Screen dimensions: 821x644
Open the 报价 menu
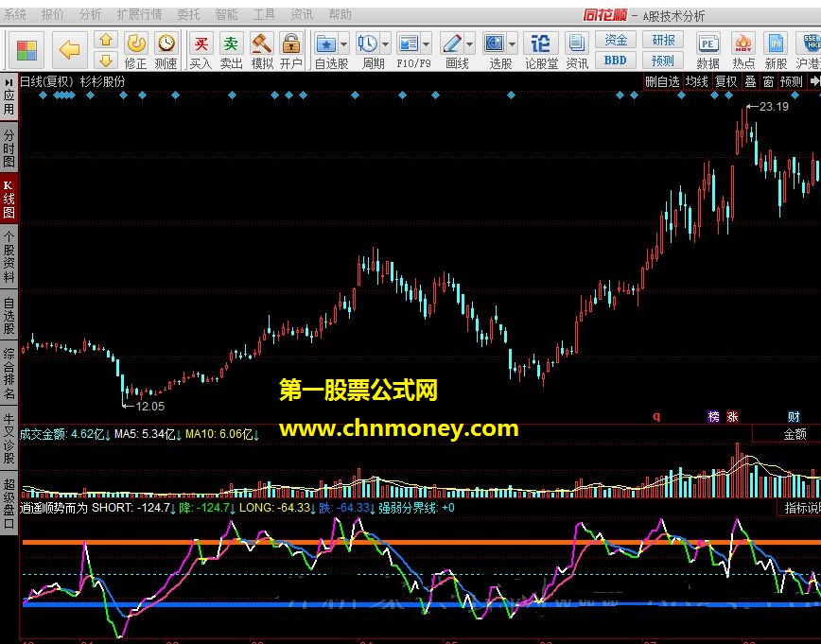52,15
